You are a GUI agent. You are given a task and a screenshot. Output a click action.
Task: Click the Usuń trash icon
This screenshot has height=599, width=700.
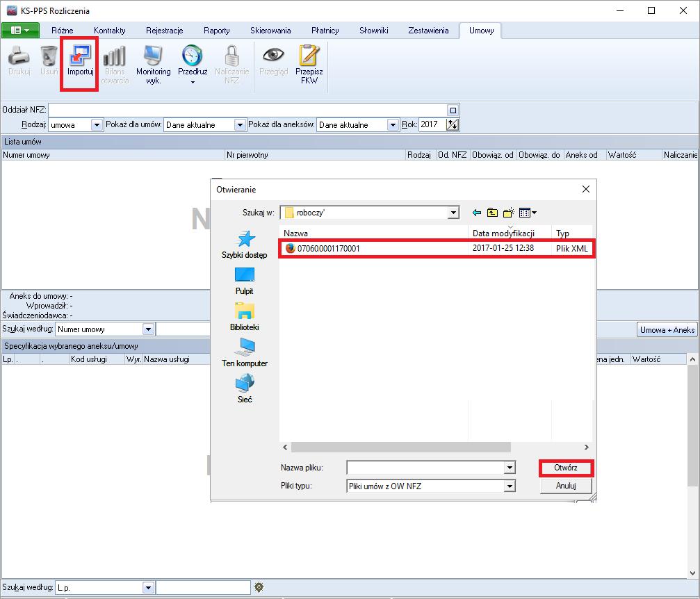point(49,56)
